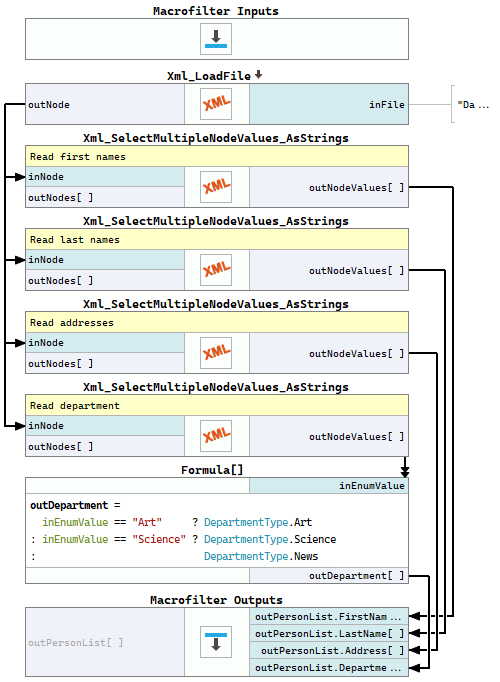The image size is (500, 682).
Task: Select XML icon in Read first names filter
Action: pyautogui.click(x=216, y=187)
